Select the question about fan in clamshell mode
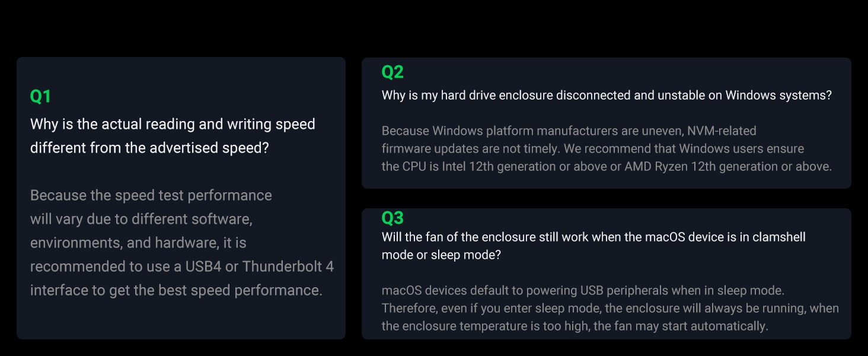The height and width of the screenshot is (356, 868). [x=593, y=246]
